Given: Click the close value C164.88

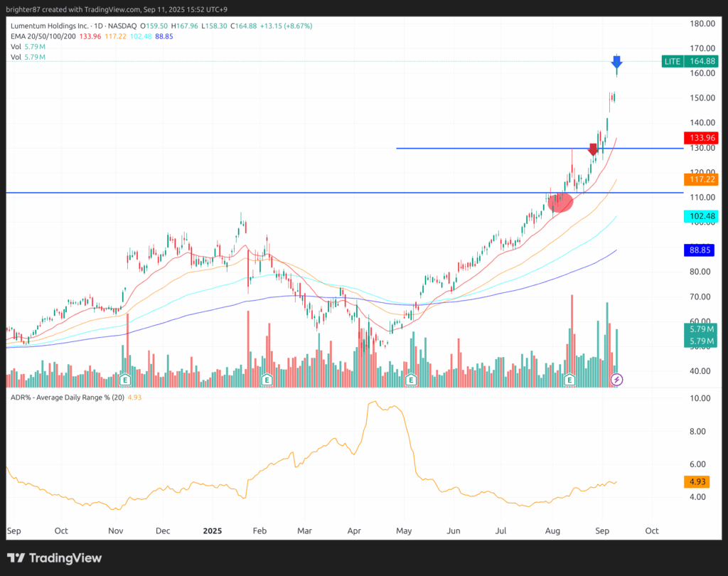Looking at the screenshot, I should (244, 26).
